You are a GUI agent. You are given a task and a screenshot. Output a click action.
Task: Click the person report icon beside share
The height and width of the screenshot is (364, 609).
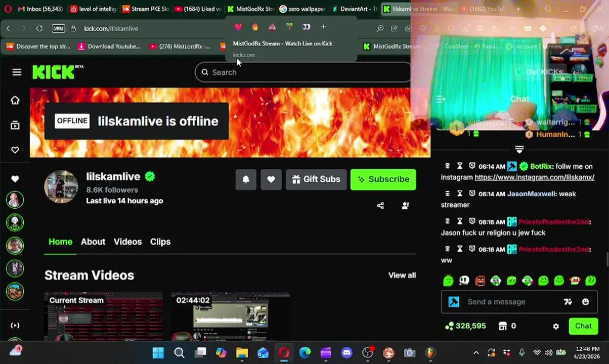click(x=405, y=206)
